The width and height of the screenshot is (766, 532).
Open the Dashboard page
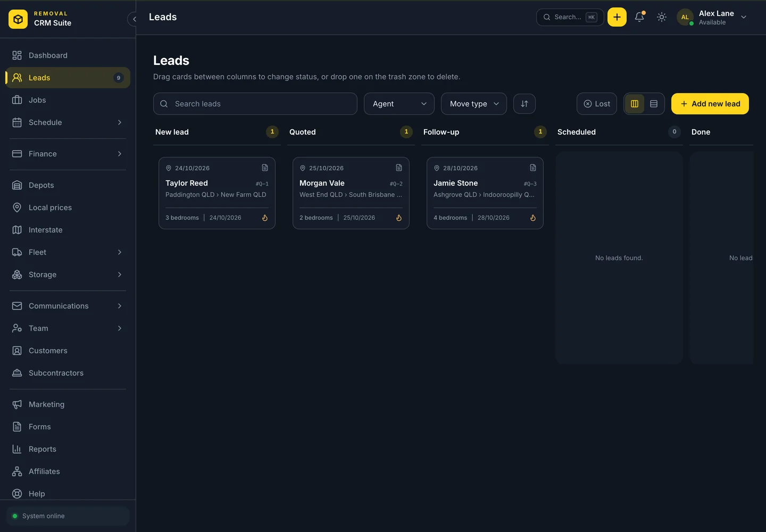click(x=68, y=55)
